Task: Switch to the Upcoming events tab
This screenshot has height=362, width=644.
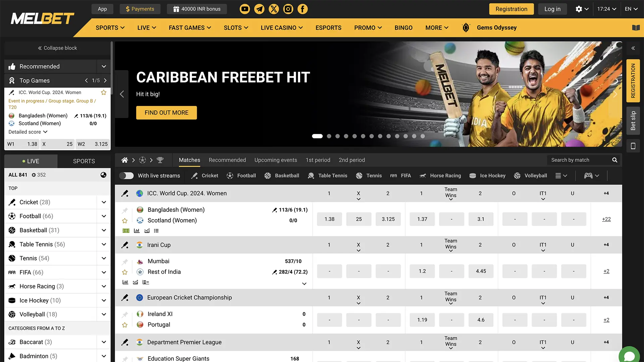Action: click(276, 160)
